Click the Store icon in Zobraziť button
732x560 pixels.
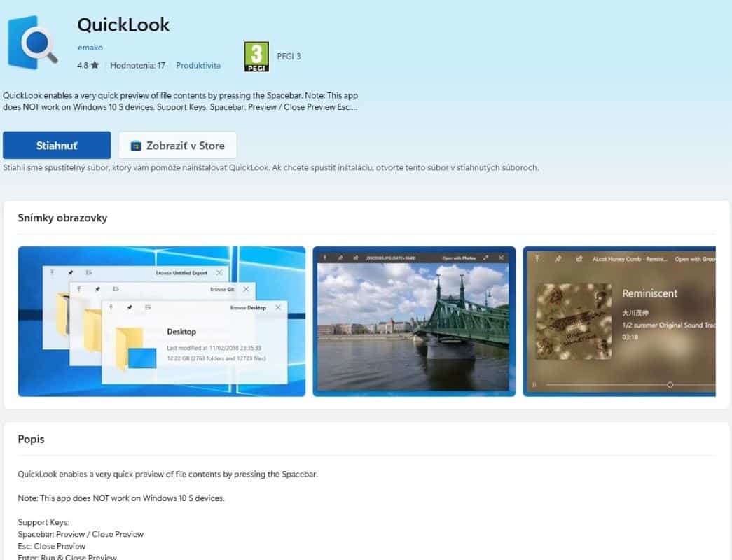(x=136, y=146)
